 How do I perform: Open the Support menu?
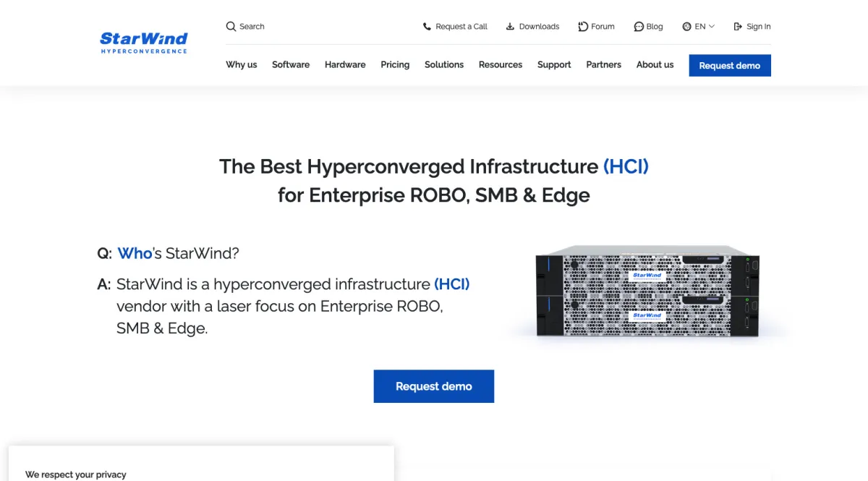[554, 64]
